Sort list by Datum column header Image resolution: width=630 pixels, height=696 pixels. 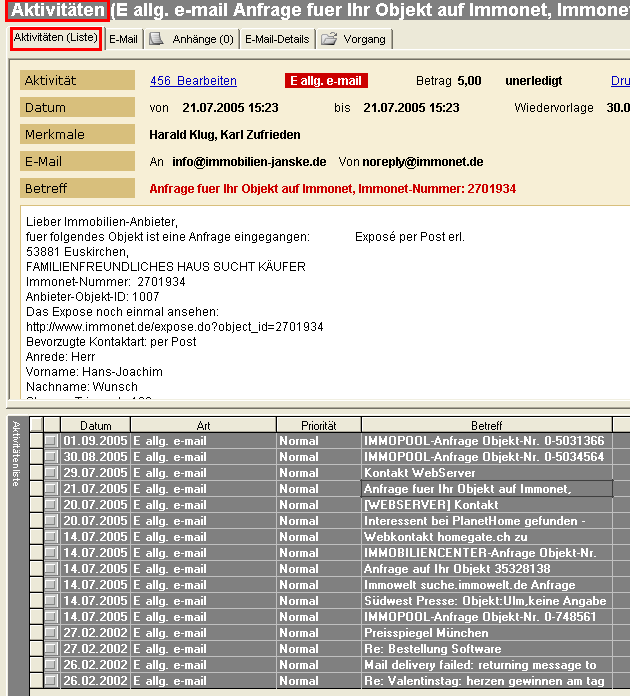click(x=95, y=426)
